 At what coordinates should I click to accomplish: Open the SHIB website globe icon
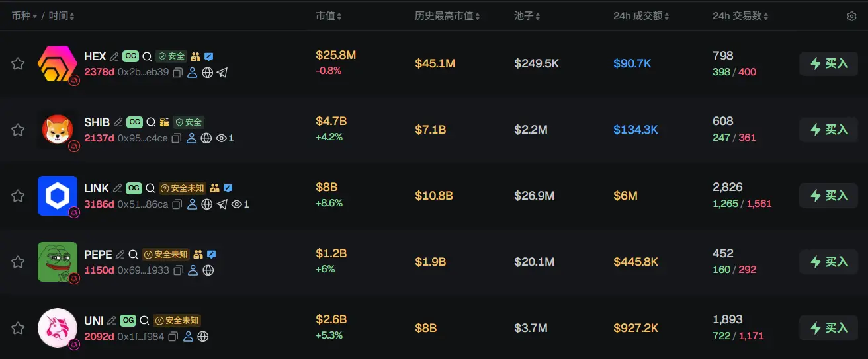(206, 138)
